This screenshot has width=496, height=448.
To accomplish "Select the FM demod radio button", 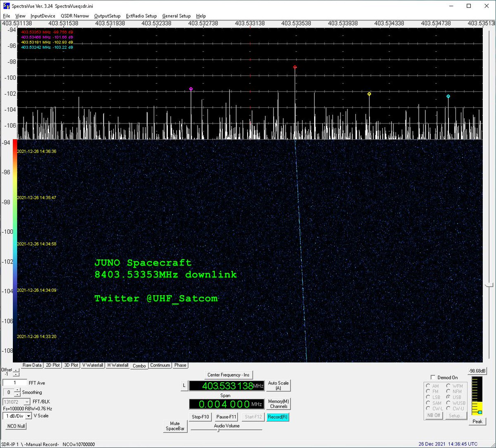I will pos(428,391).
